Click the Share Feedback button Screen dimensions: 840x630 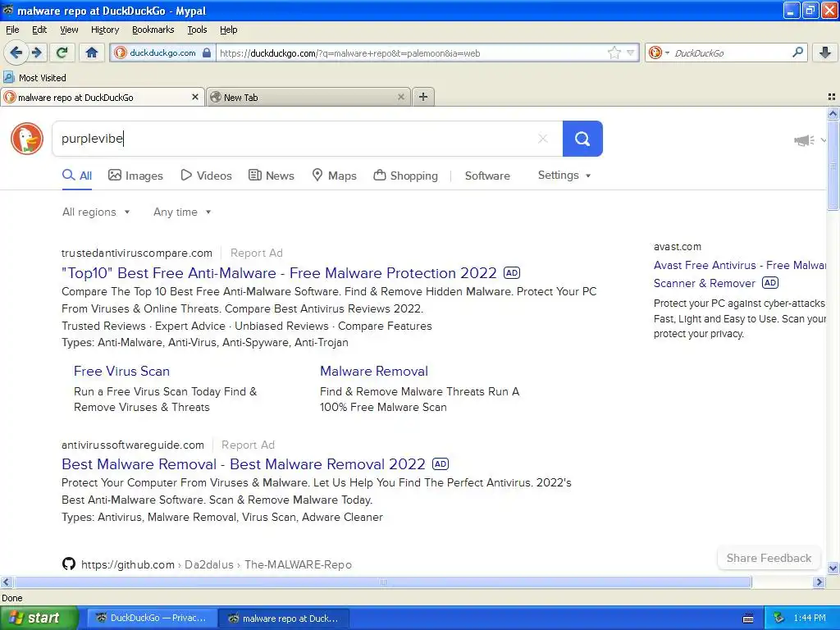pyautogui.click(x=769, y=558)
